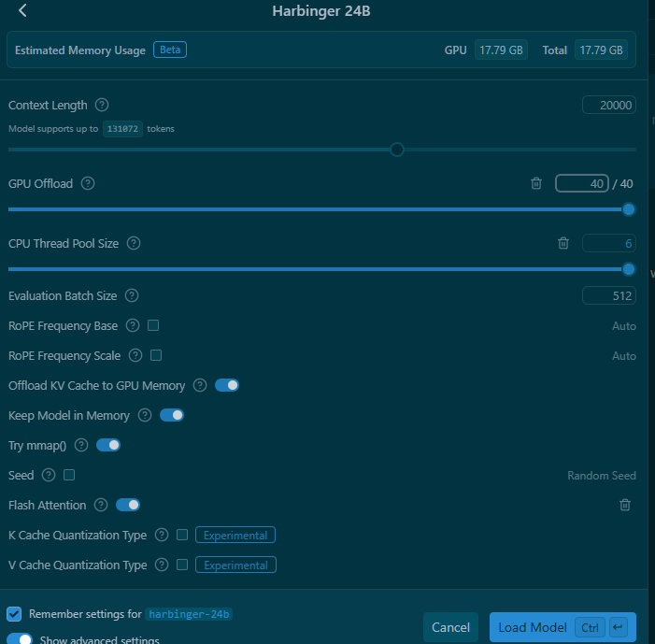Click the CPU Thread Pool Size slider handle
This screenshot has width=655, height=644.
pos(629,269)
